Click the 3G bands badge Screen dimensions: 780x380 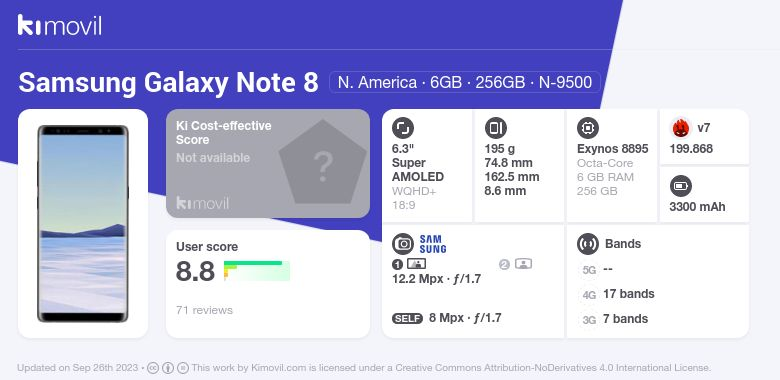[x=589, y=320]
